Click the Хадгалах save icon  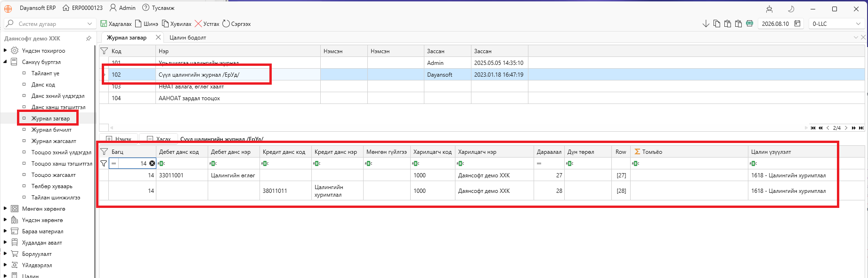(104, 24)
